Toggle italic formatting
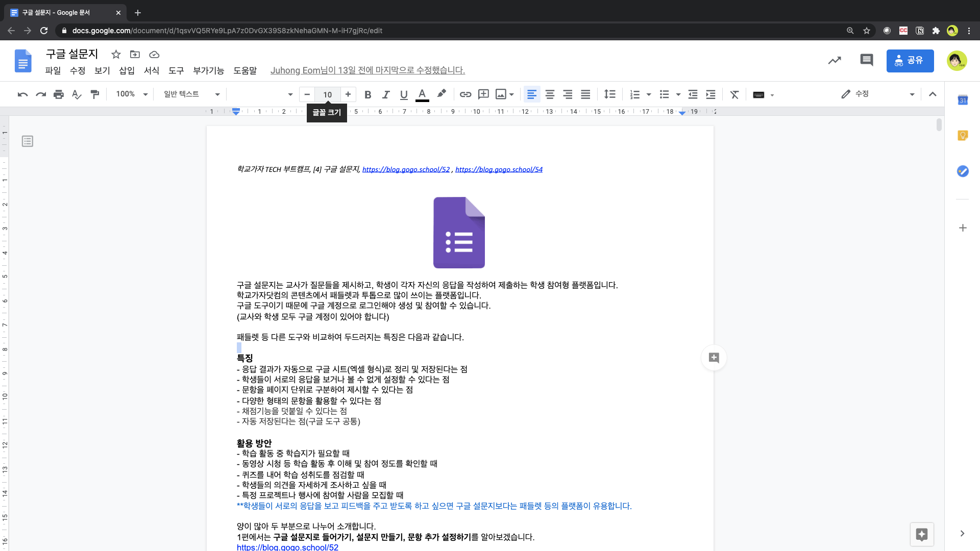The width and height of the screenshot is (980, 551). point(386,94)
